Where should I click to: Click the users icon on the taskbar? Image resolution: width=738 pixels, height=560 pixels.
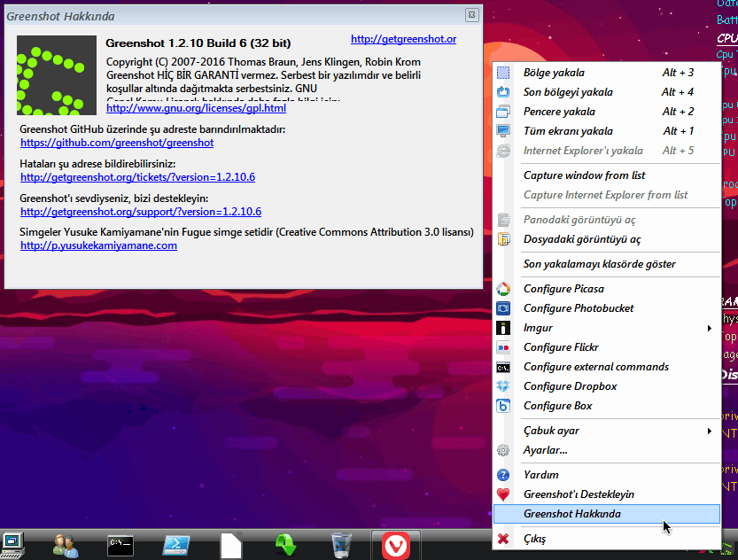click(66, 546)
